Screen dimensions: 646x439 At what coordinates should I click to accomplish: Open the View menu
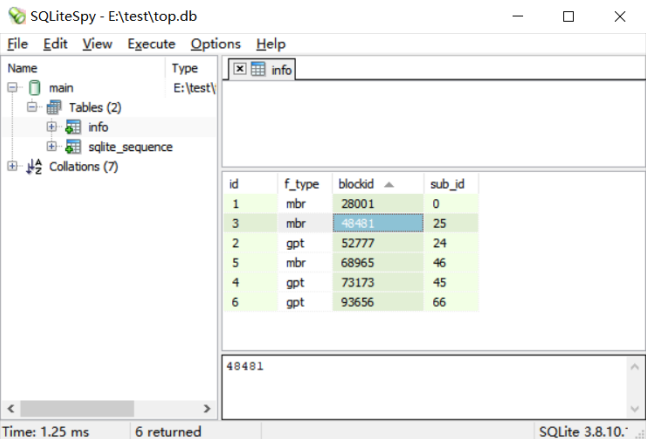tap(97, 44)
